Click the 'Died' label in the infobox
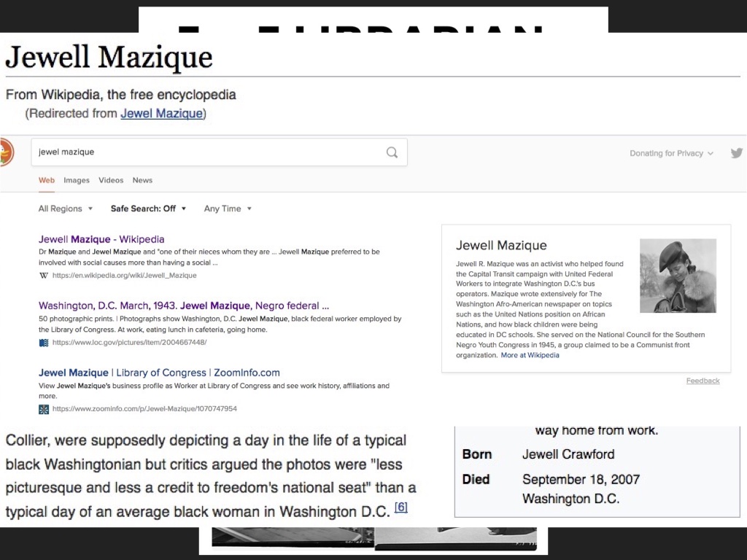The height and width of the screenshot is (560, 747). click(x=476, y=479)
